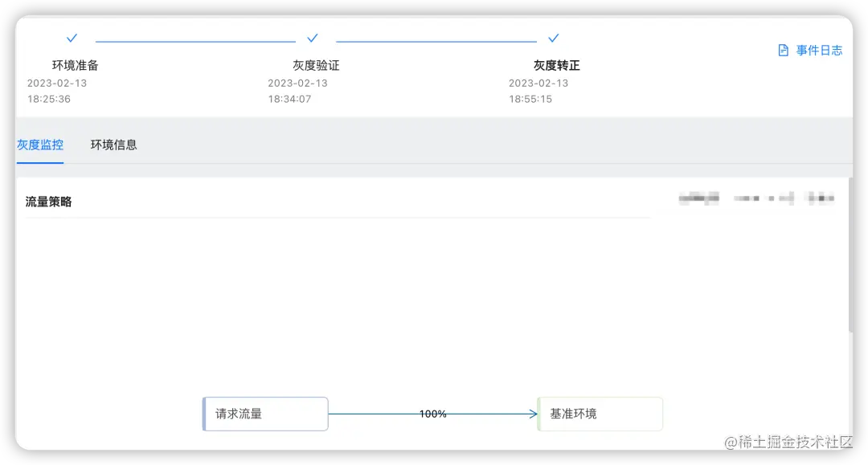Click the checkmark icon above 灰度转正
This screenshot has height=465, width=868.
554,37
